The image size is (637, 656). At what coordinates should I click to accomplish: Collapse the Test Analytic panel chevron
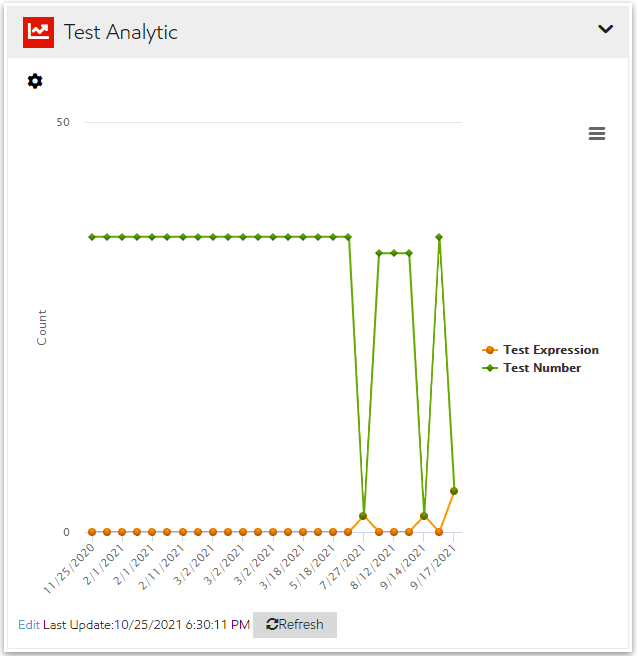pyautogui.click(x=605, y=29)
